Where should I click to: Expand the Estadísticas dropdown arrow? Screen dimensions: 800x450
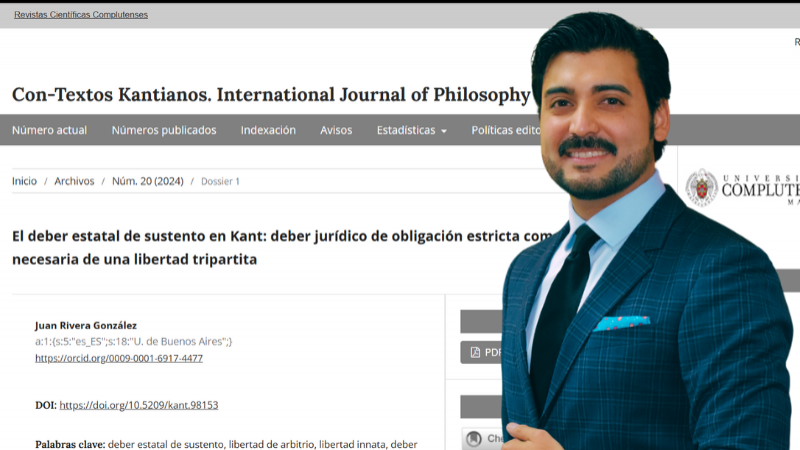[443, 131]
